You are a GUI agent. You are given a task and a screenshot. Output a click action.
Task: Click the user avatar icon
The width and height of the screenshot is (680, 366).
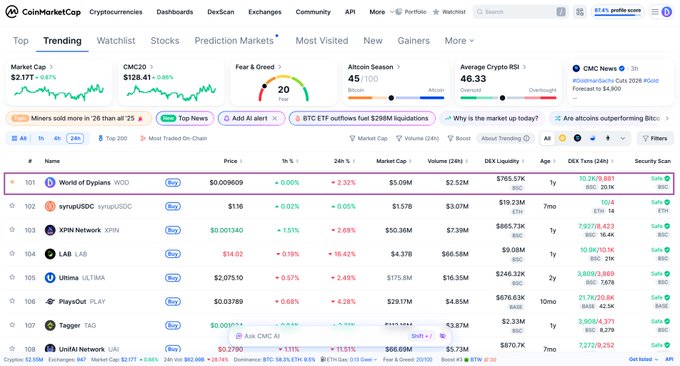click(x=667, y=12)
